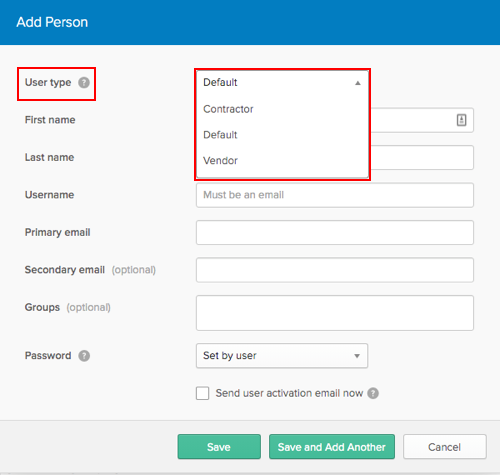Image resolution: width=500 pixels, height=475 pixels.
Task: Click the contact card icon in First name field
Action: click(461, 120)
